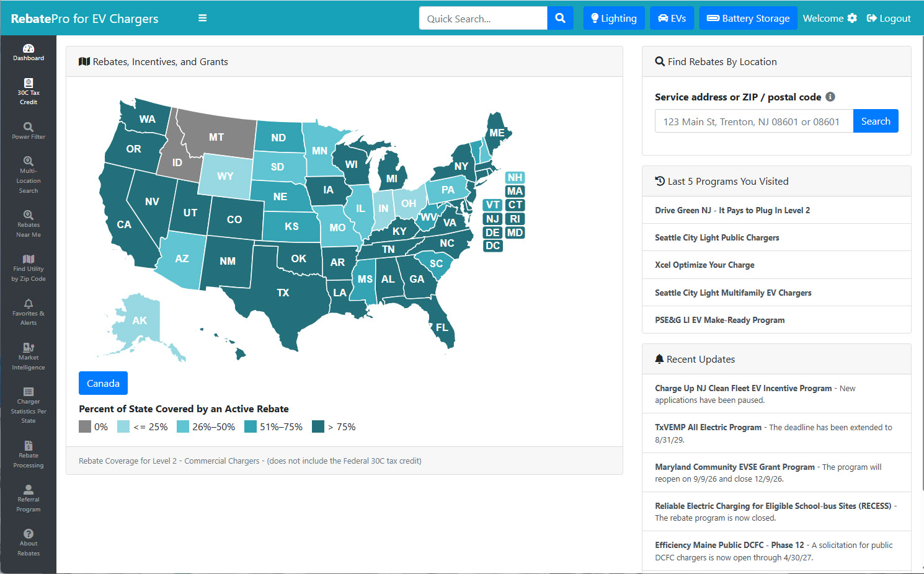Open the Dashboard sidebar icon
This screenshot has width=924, height=574.
tap(29, 53)
